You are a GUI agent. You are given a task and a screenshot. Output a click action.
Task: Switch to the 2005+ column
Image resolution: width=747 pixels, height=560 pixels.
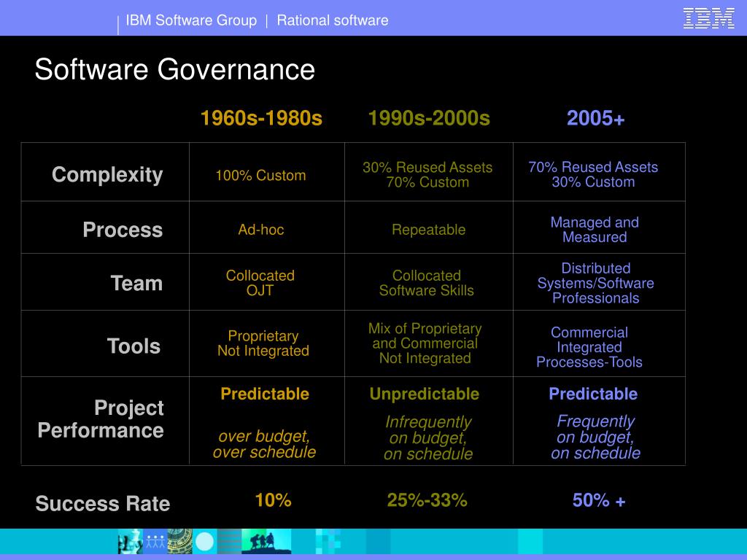point(597,118)
